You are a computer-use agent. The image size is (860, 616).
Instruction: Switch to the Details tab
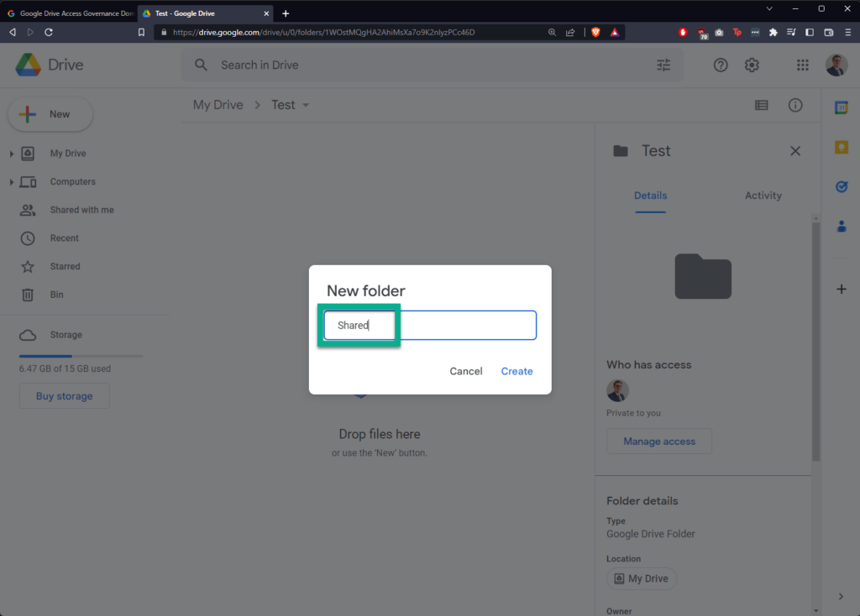[651, 196]
